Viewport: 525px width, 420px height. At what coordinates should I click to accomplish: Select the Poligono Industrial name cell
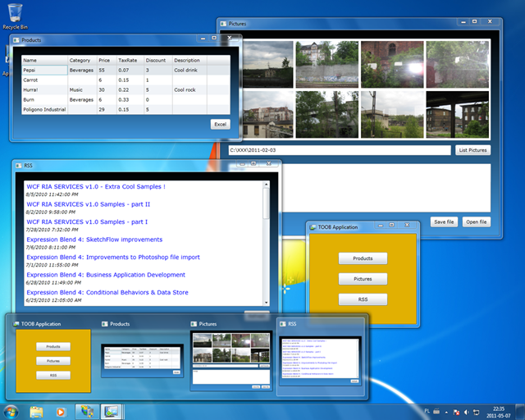[x=44, y=109]
